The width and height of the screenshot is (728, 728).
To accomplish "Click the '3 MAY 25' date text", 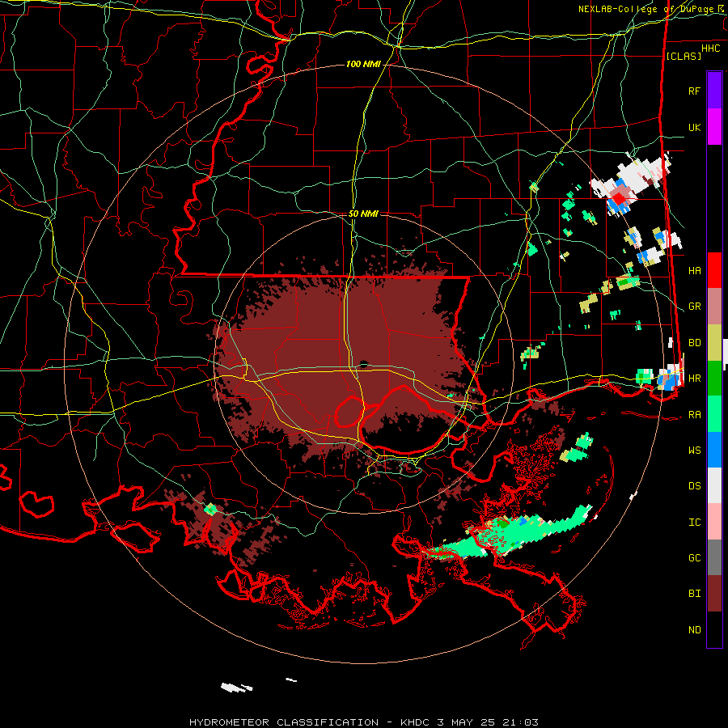I will [467, 722].
